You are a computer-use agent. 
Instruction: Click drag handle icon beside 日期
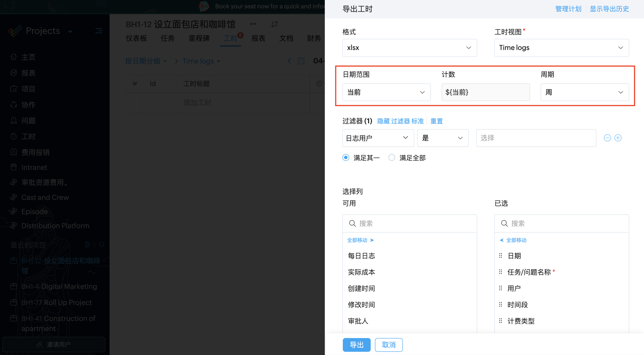point(501,256)
